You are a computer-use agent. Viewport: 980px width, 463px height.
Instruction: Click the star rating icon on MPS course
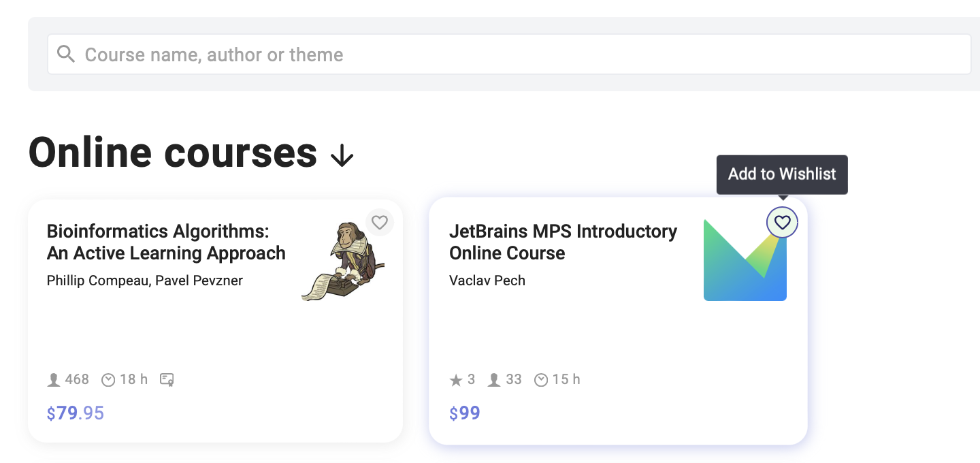point(455,379)
